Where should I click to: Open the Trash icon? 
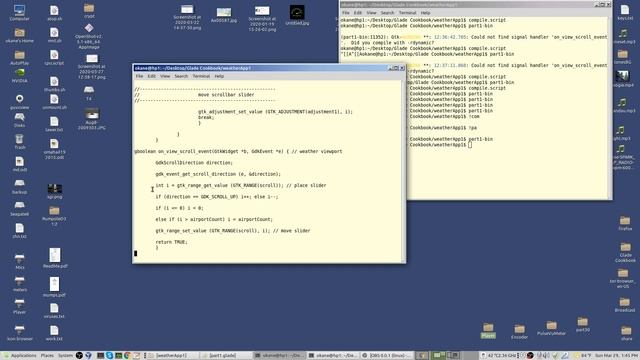click(x=19, y=142)
